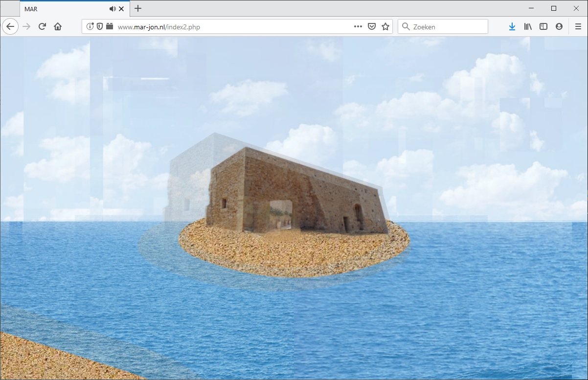Open the Firefox account menu
This screenshot has height=380, width=588.
tap(559, 26)
